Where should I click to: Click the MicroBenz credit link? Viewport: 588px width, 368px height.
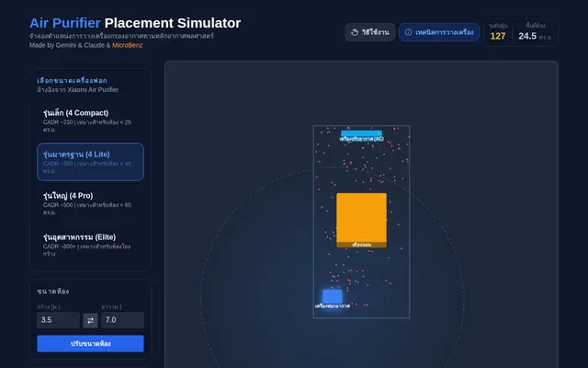point(128,45)
